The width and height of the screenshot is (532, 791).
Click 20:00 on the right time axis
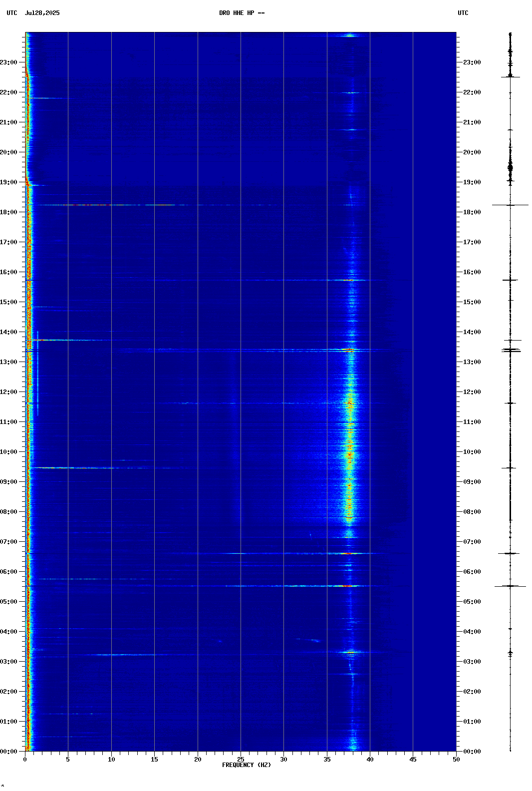(472, 152)
